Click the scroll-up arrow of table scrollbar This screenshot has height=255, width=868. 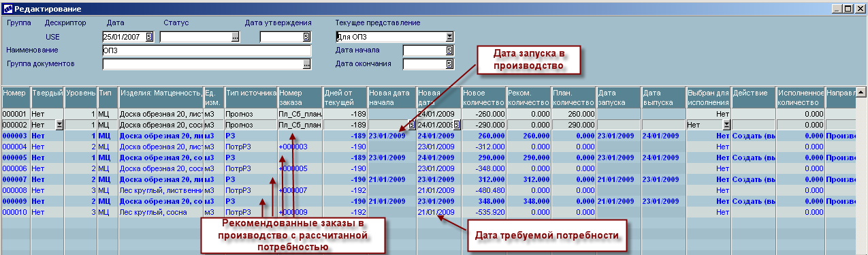[861, 92]
